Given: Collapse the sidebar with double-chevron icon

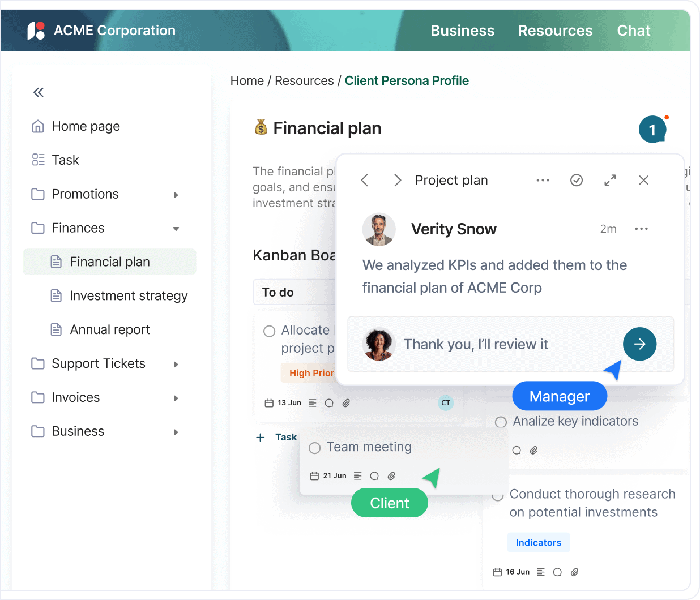Looking at the screenshot, I should point(39,92).
